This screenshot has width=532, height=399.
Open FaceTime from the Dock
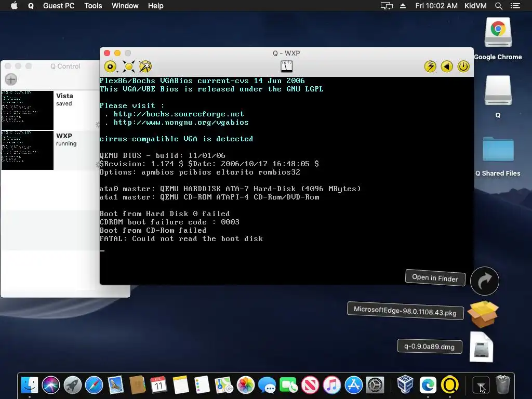(289, 385)
